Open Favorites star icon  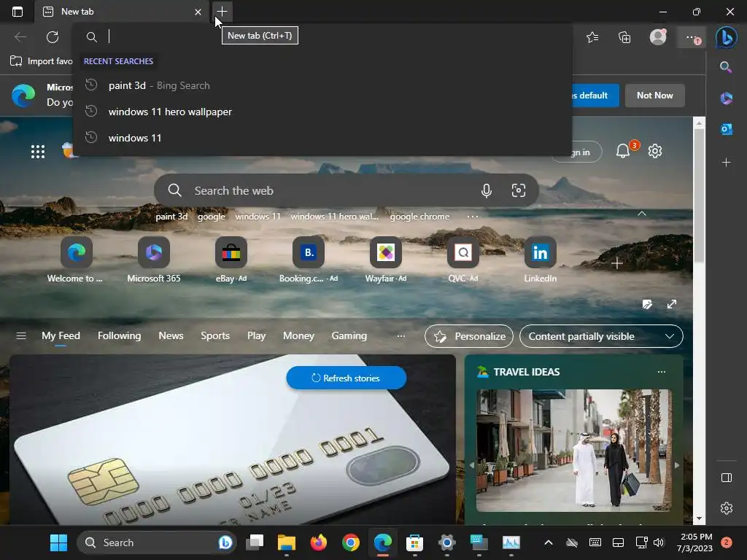click(592, 36)
